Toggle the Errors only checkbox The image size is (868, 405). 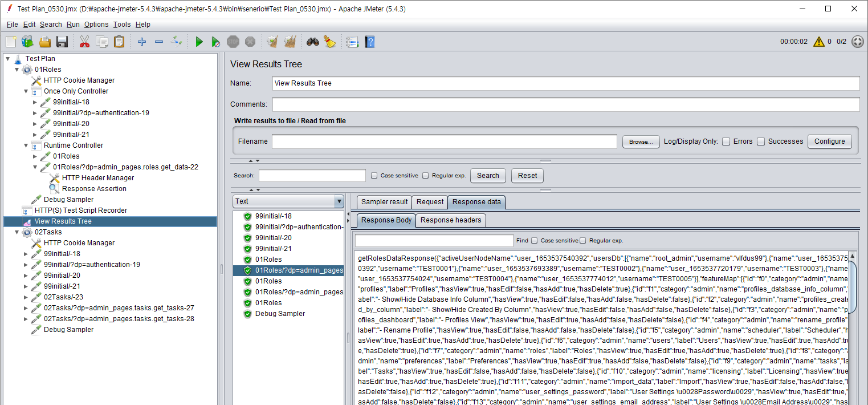(x=726, y=141)
